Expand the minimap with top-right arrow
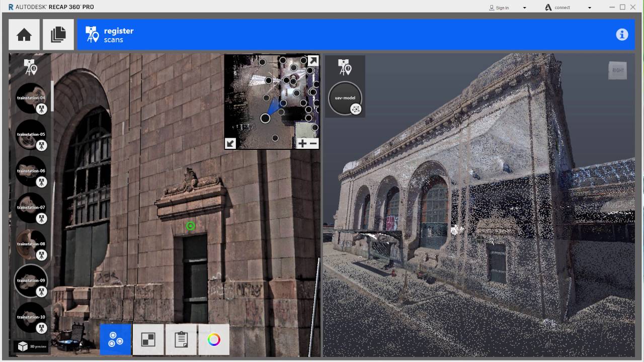 pos(313,61)
